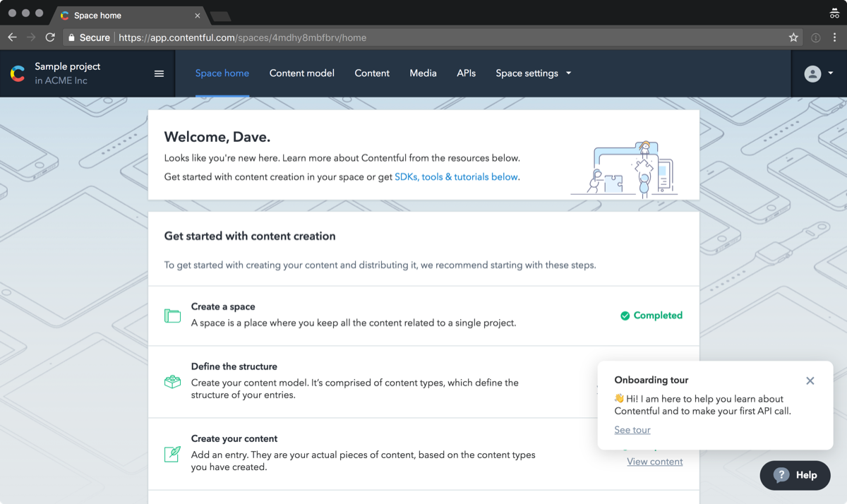The image size is (847, 504).
Task: Click the Onboarding tour heading
Action: [651, 380]
